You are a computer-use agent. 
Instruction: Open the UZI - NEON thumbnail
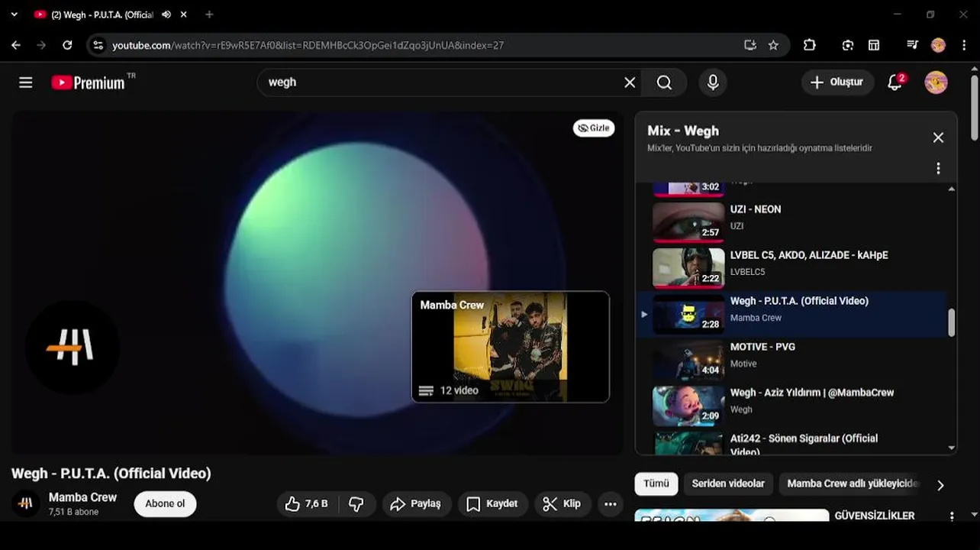coord(688,222)
